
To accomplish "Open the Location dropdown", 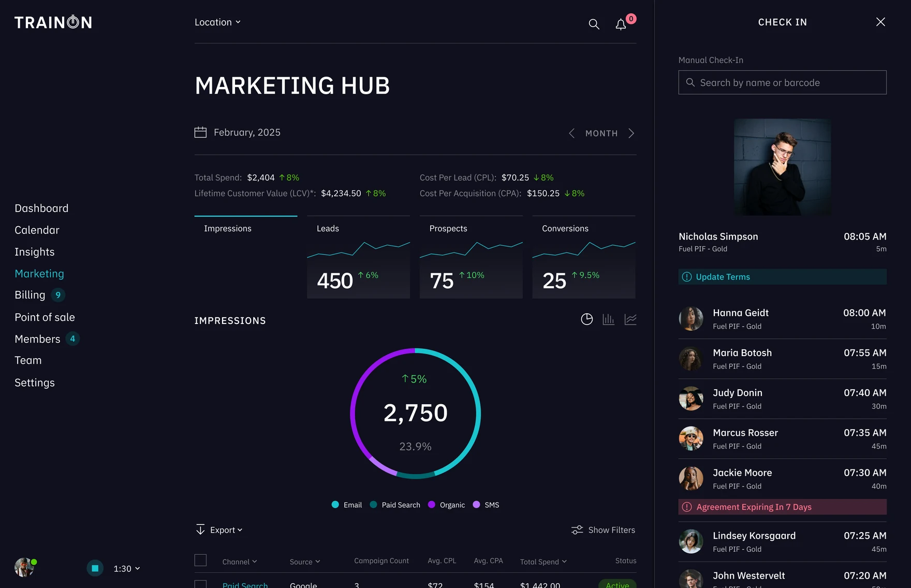I will pyautogui.click(x=217, y=22).
